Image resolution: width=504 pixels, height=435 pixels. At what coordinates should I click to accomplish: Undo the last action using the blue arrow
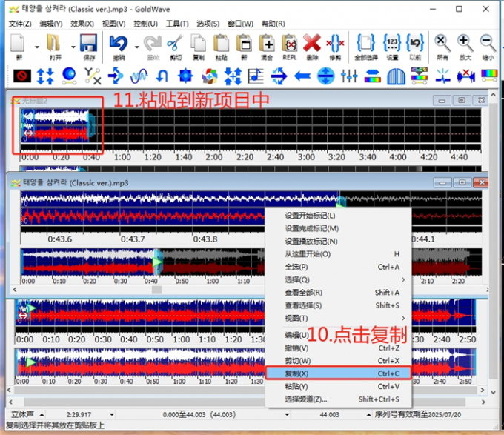pyautogui.click(x=119, y=47)
